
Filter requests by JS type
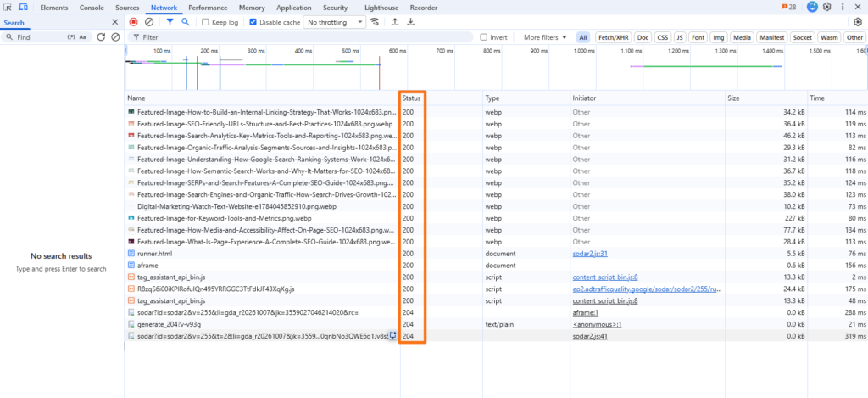[680, 37]
